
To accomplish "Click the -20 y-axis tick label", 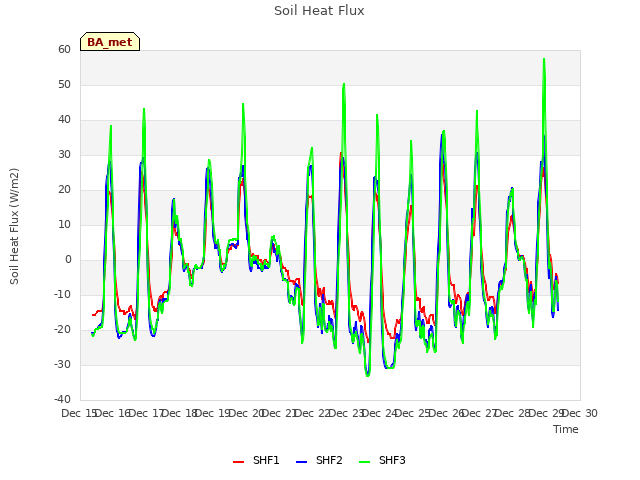I will 62,330.
